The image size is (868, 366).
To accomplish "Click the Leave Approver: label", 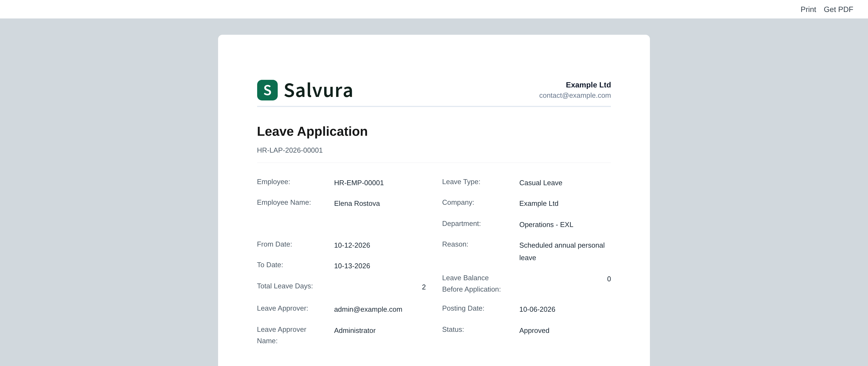I will coord(282,308).
